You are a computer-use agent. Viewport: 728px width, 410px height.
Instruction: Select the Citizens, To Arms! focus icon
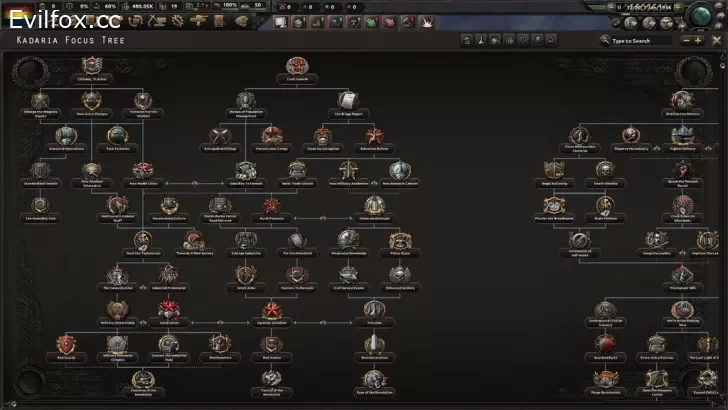pyautogui.click(x=91, y=66)
